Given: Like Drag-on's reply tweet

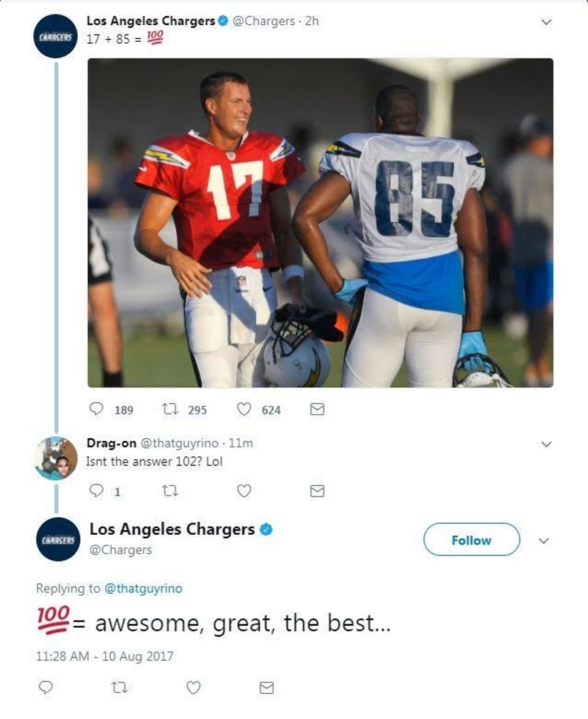Looking at the screenshot, I should tap(244, 491).
